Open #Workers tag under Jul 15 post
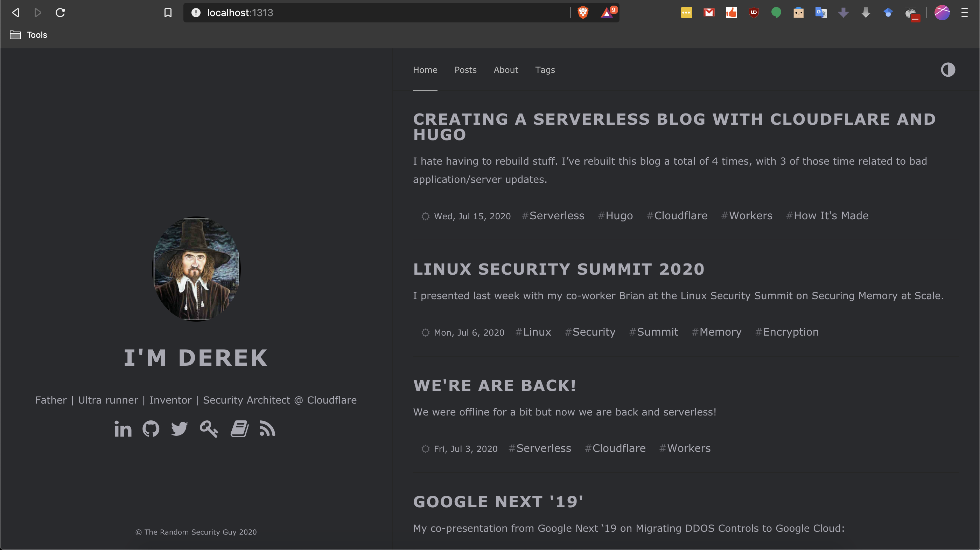 point(747,215)
